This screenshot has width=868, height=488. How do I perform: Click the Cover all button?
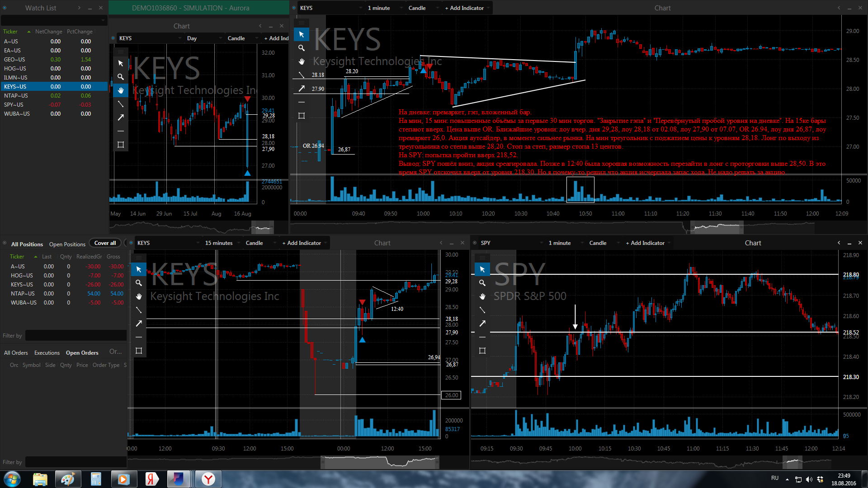point(105,243)
